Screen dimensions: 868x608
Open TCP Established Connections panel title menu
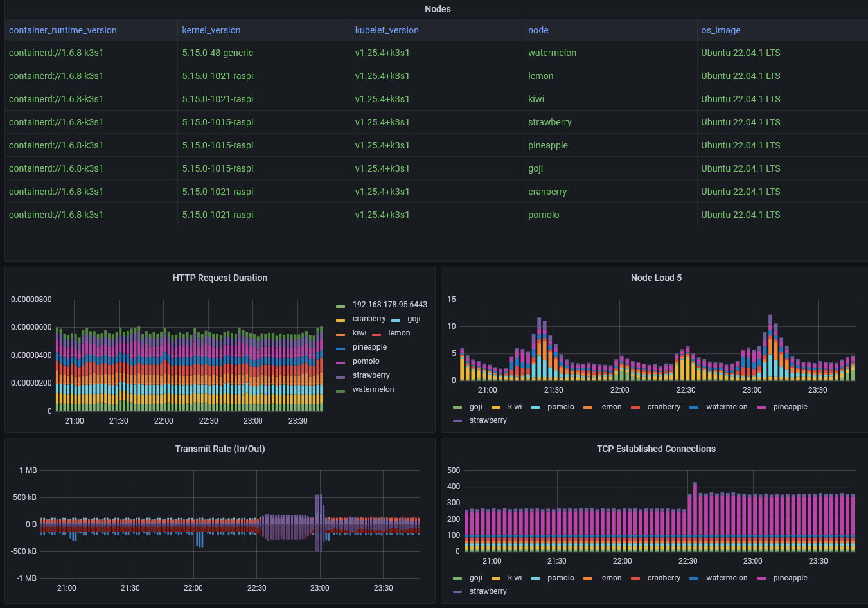point(656,449)
